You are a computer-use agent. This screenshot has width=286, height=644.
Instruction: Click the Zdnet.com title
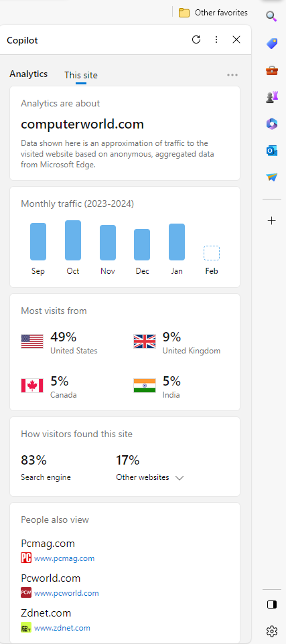pos(46,613)
